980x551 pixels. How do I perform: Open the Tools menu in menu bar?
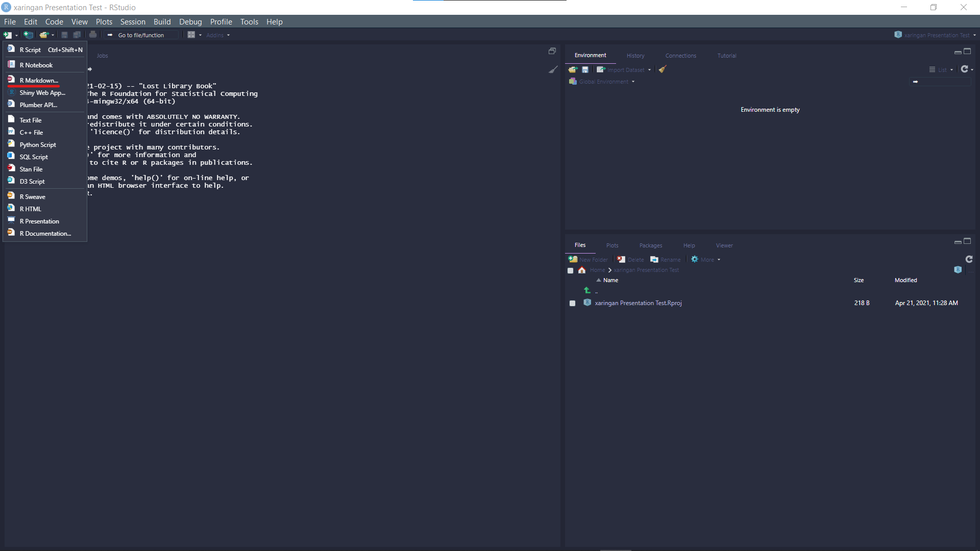249,21
